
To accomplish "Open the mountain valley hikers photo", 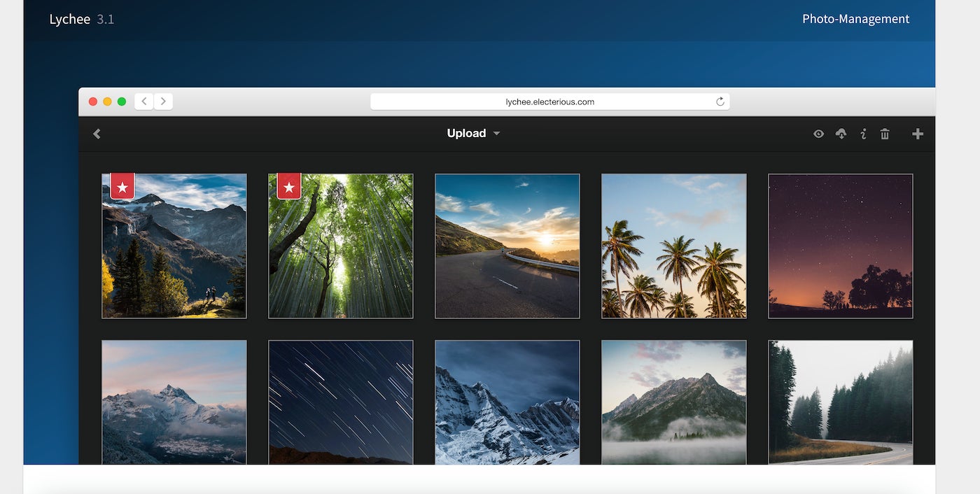I will point(174,246).
